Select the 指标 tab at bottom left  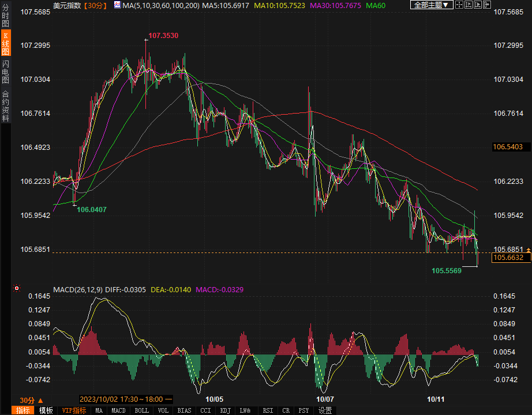point(23,410)
